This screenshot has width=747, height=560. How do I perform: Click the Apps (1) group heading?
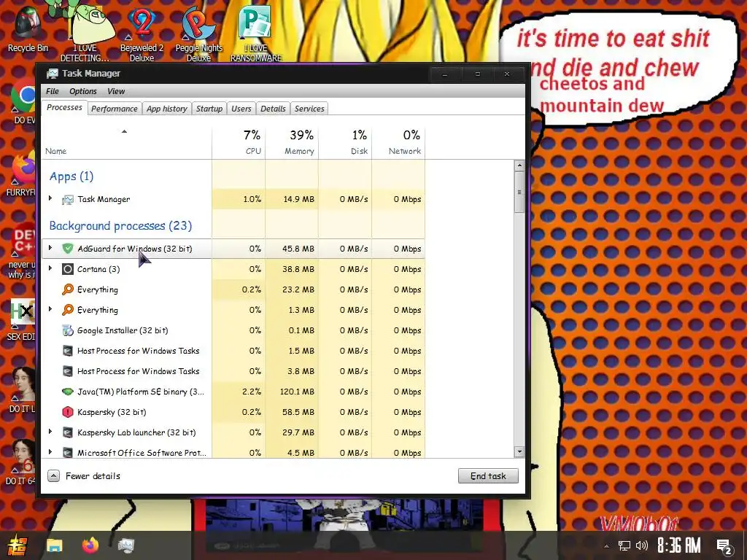(71, 176)
